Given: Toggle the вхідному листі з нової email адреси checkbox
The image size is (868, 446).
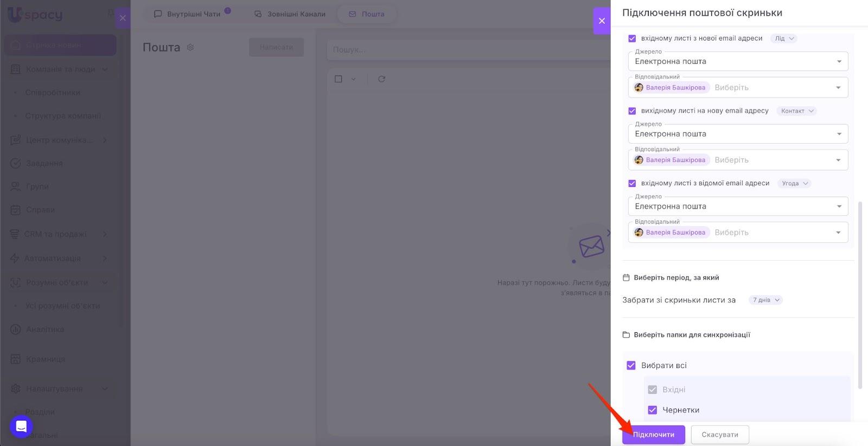Looking at the screenshot, I should pos(632,38).
